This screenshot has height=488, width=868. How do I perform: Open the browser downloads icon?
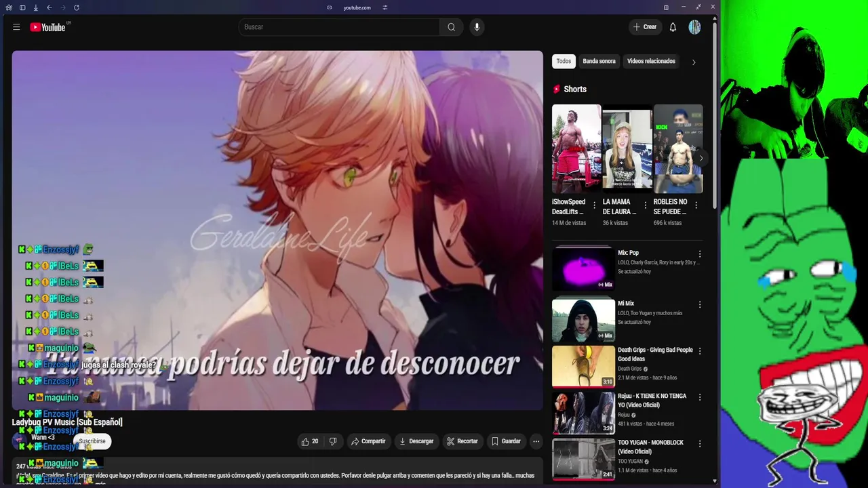(35, 7)
